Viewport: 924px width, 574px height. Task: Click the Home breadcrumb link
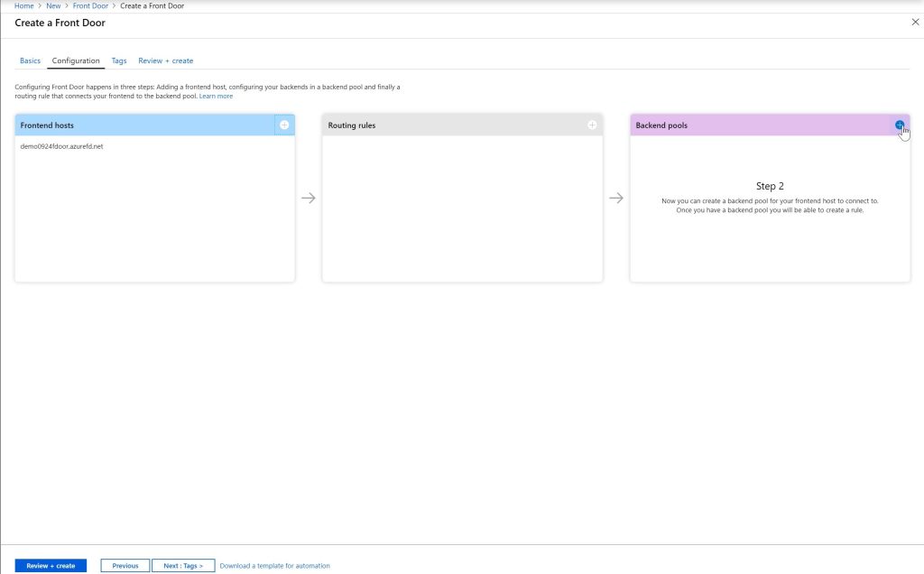(x=24, y=6)
